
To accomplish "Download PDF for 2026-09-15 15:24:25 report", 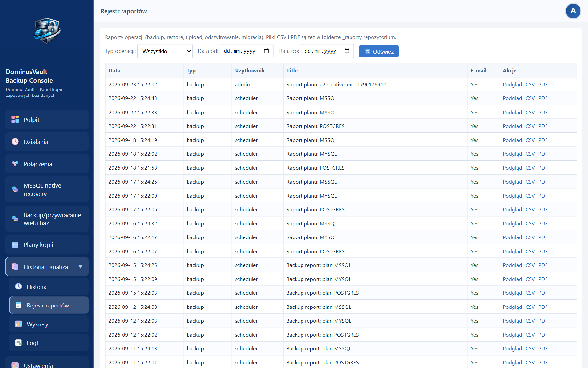I will [543, 265].
